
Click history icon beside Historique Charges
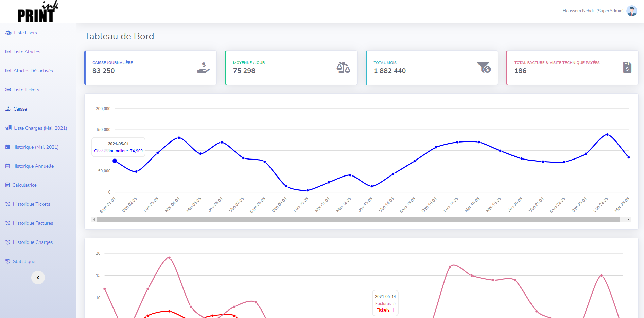8,242
